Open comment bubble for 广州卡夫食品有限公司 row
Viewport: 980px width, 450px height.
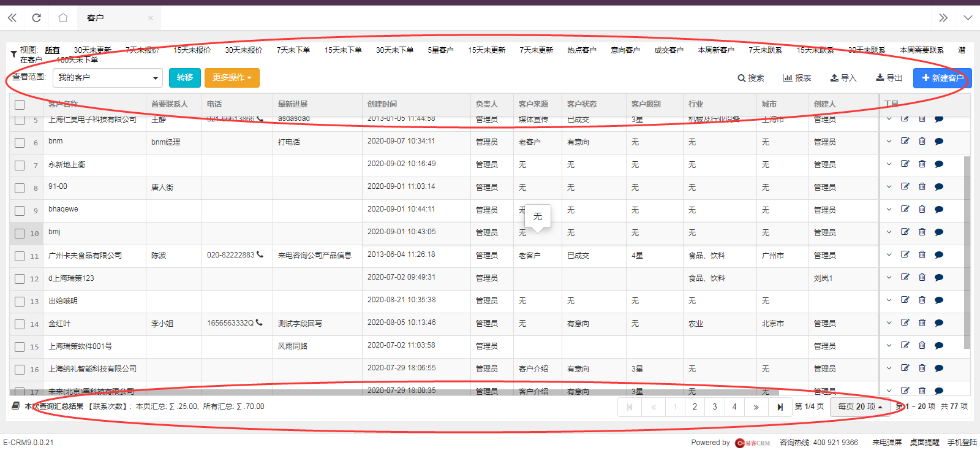pyautogui.click(x=939, y=255)
